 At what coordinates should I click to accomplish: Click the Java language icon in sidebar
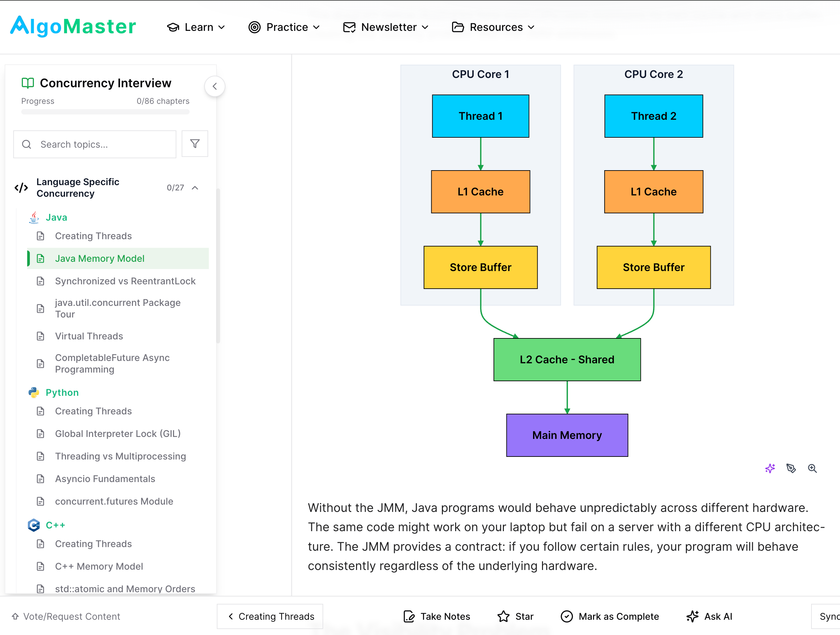[x=34, y=217]
